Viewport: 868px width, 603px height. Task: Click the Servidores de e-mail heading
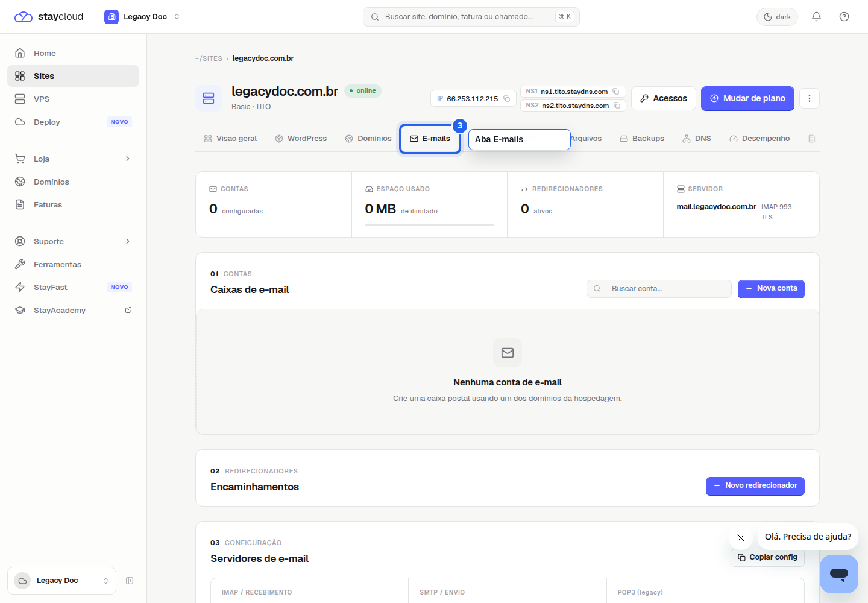[x=259, y=559]
